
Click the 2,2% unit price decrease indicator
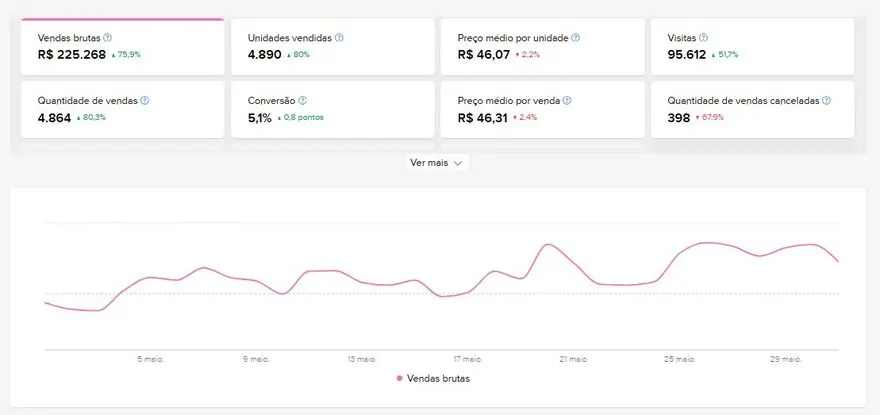tap(528, 55)
